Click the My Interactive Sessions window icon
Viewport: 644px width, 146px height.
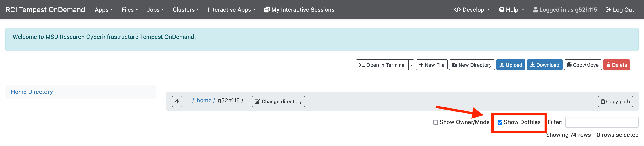pos(267,9)
